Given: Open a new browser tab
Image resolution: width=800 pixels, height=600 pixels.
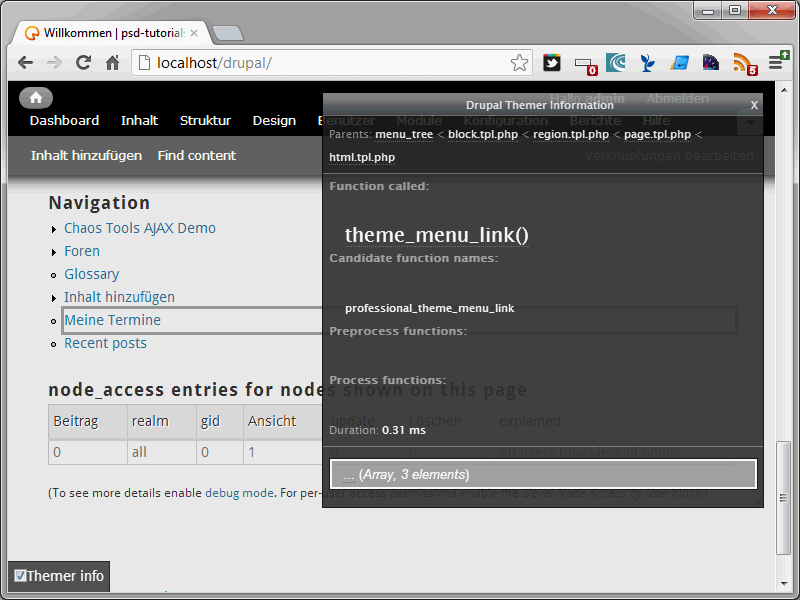Looking at the screenshot, I should [x=228, y=33].
